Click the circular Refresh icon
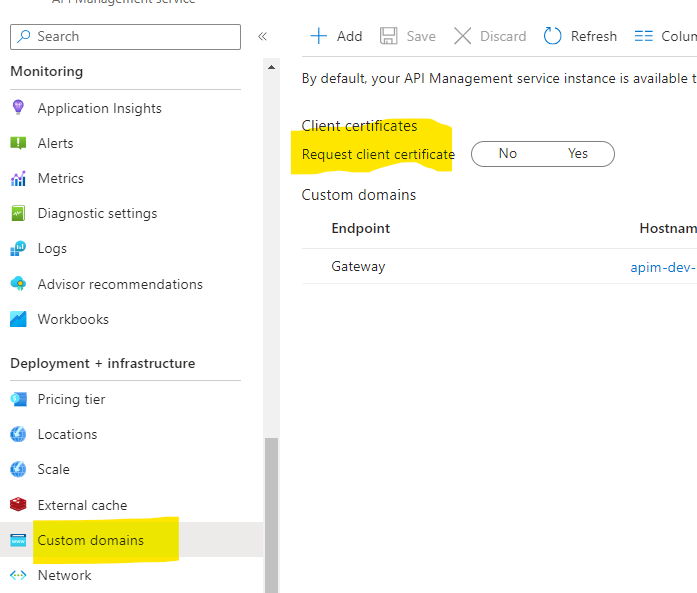 (553, 36)
